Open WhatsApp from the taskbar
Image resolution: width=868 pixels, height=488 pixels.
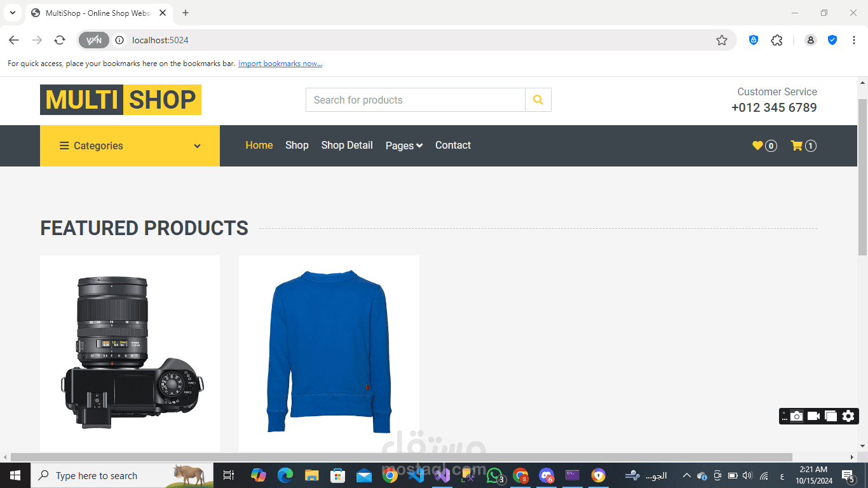pyautogui.click(x=495, y=475)
